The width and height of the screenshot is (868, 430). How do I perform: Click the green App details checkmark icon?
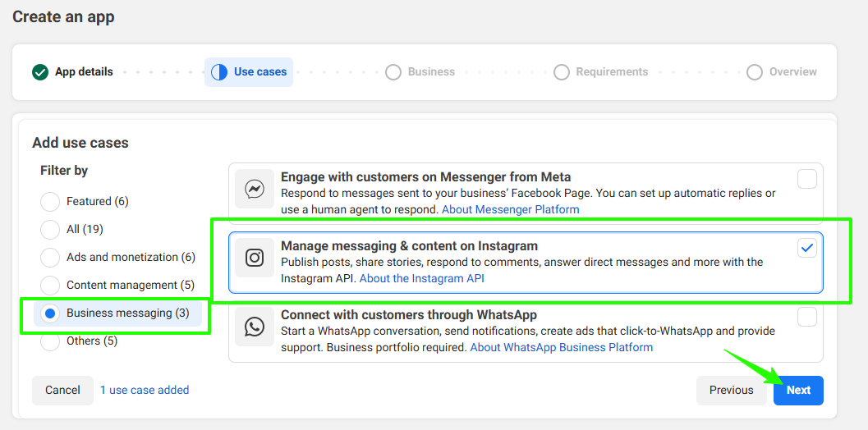click(40, 72)
